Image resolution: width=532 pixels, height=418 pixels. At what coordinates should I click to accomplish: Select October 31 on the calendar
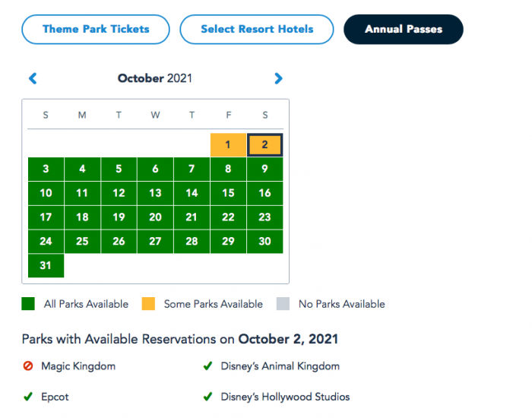coord(46,265)
